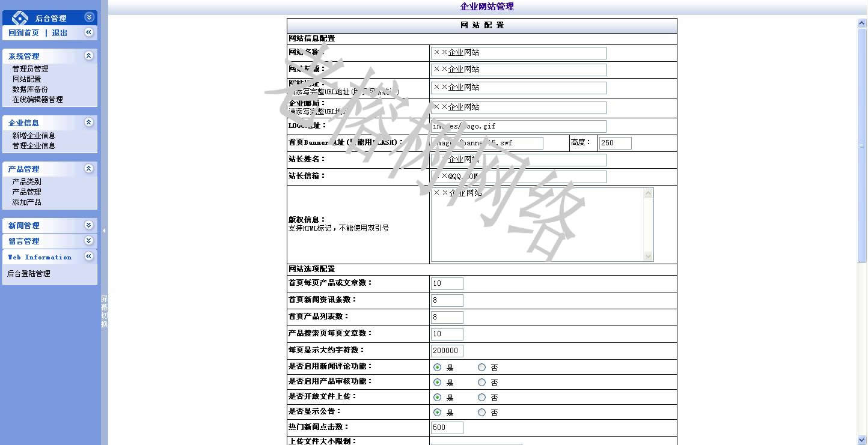Open 后台登陆管理 link
The height and width of the screenshot is (445, 868).
click(28, 274)
